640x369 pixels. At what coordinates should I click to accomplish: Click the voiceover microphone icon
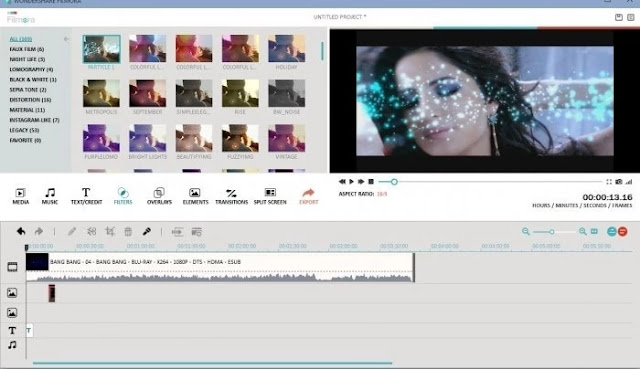point(147,231)
